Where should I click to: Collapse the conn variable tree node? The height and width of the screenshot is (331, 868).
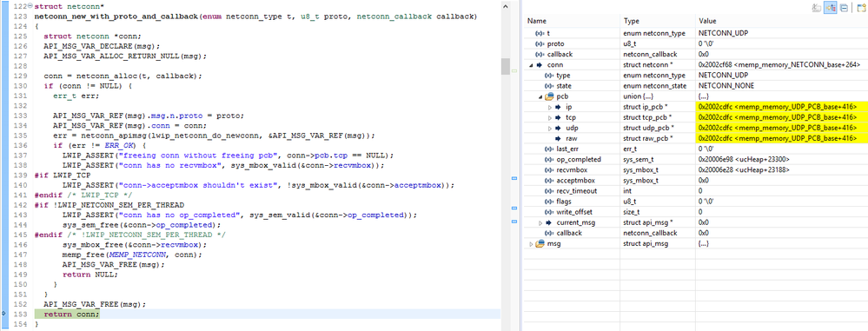pyautogui.click(x=532, y=65)
